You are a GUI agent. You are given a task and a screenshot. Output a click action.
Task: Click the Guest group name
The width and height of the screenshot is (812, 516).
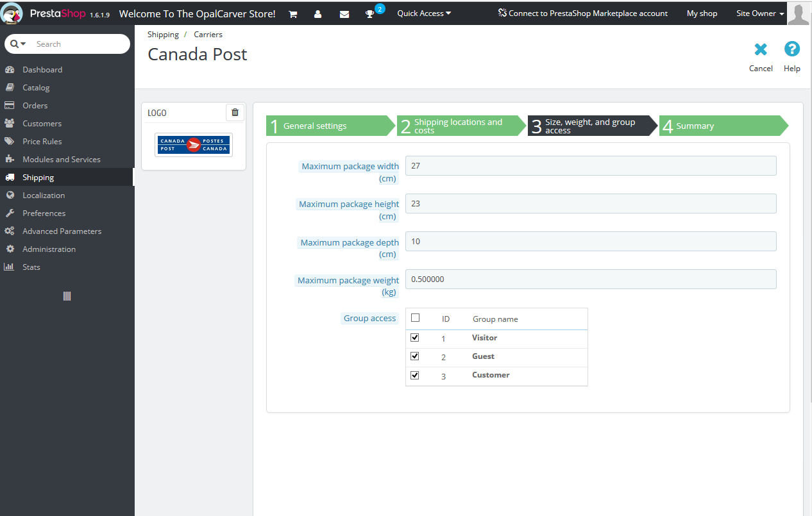coord(484,356)
